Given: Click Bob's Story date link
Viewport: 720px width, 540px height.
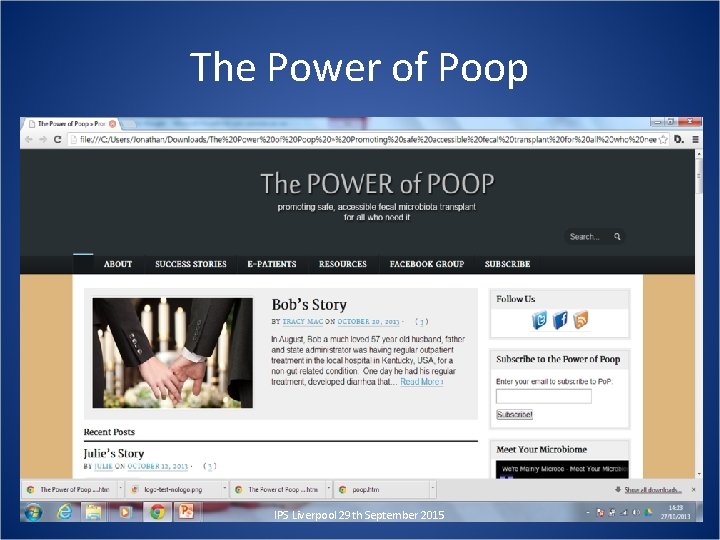Looking at the screenshot, I should pyautogui.click(x=368, y=321).
